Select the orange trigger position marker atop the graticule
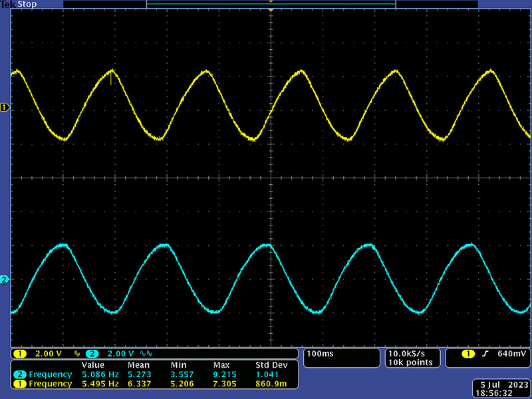Viewport: 532px width, 399px height. coord(271,11)
